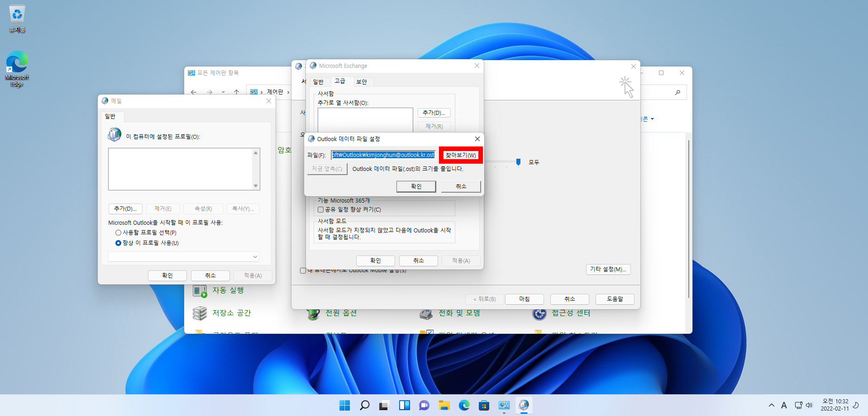
Task: Close the Outlook 데이터 파일 설정 dialog
Action: click(477, 139)
